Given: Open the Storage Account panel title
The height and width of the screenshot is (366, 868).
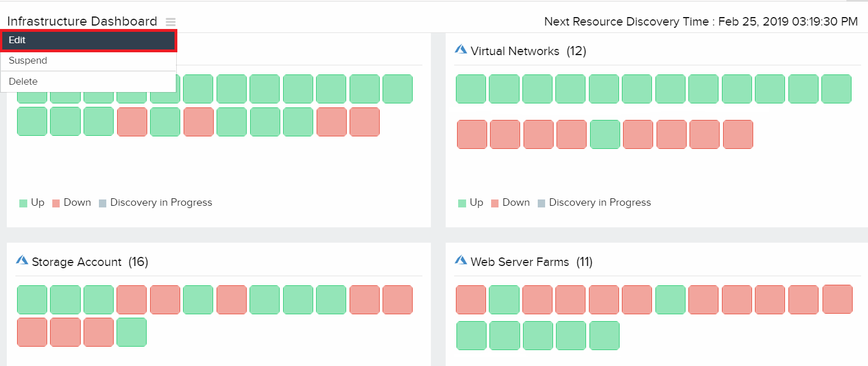Looking at the screenshot, I should pyautogui.click(x=77, y=262).
